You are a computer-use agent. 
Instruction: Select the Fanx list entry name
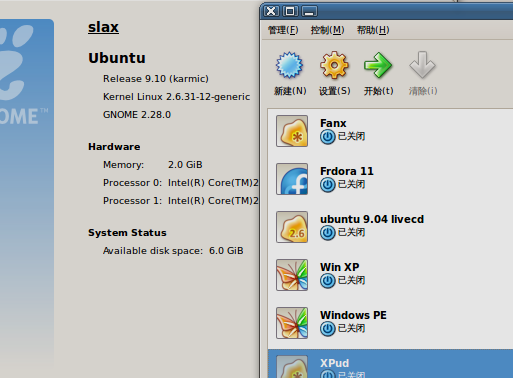333,123
